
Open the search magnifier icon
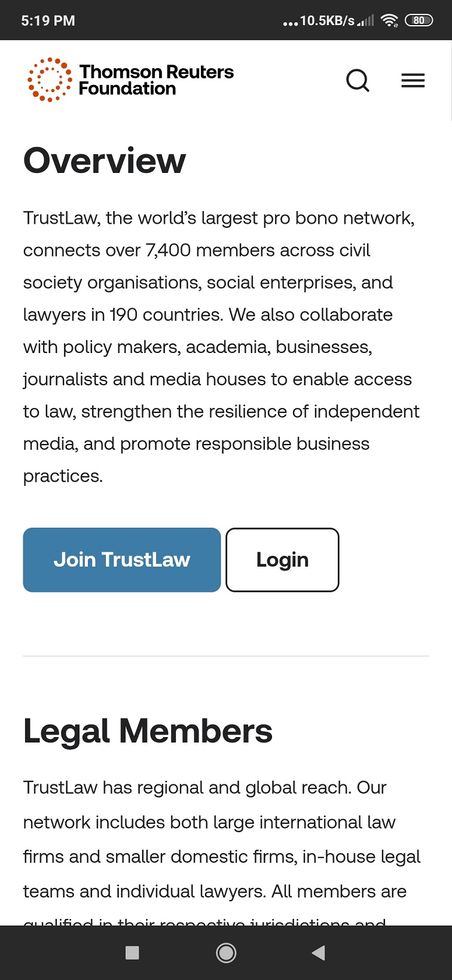click(358, 80)
